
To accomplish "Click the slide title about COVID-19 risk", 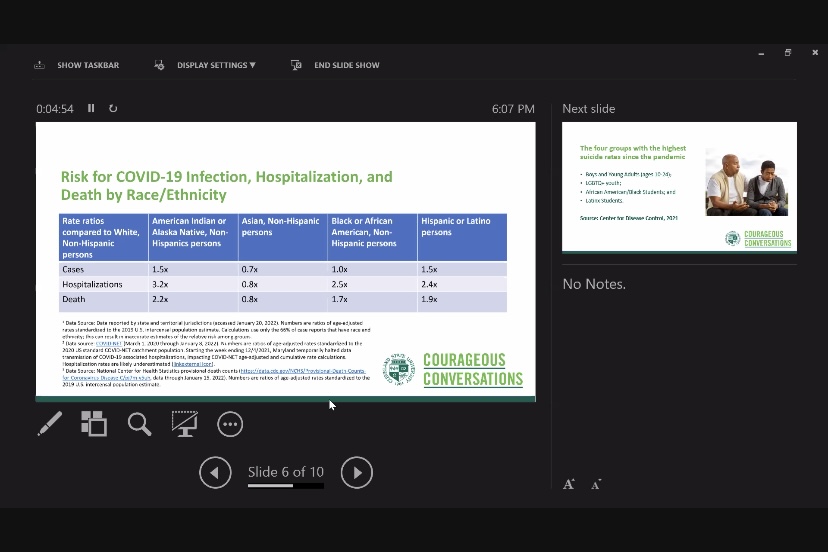I will point(227,185).
